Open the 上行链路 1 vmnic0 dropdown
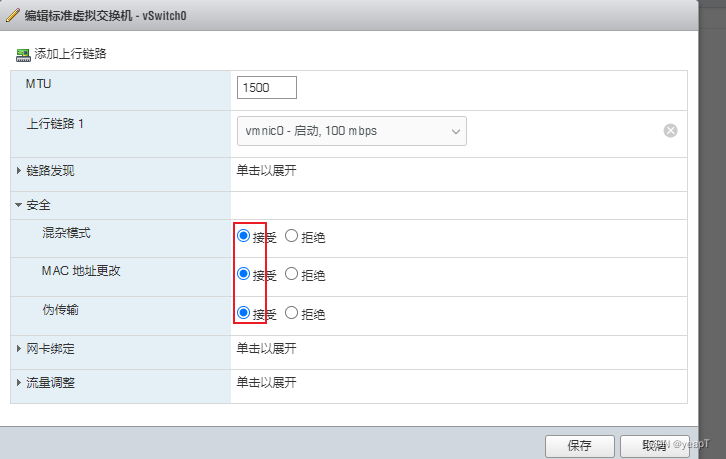726x459 pixels. click(x=351, y=131)
